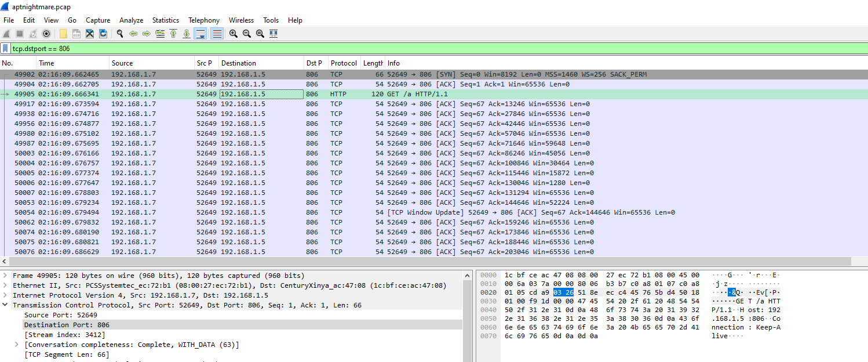Open the capture options gear icon
Viewport: 868px width, 362px height.
(46, 34)
